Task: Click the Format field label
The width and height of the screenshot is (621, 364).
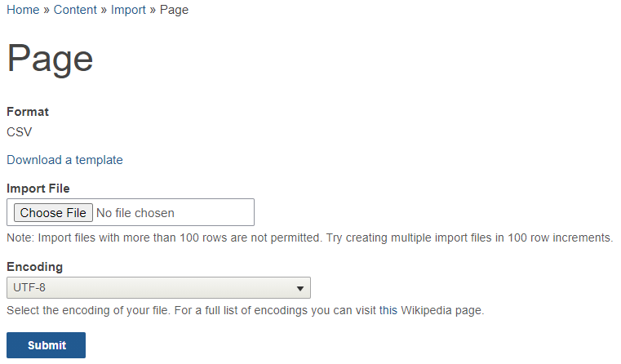Action: 28,112
